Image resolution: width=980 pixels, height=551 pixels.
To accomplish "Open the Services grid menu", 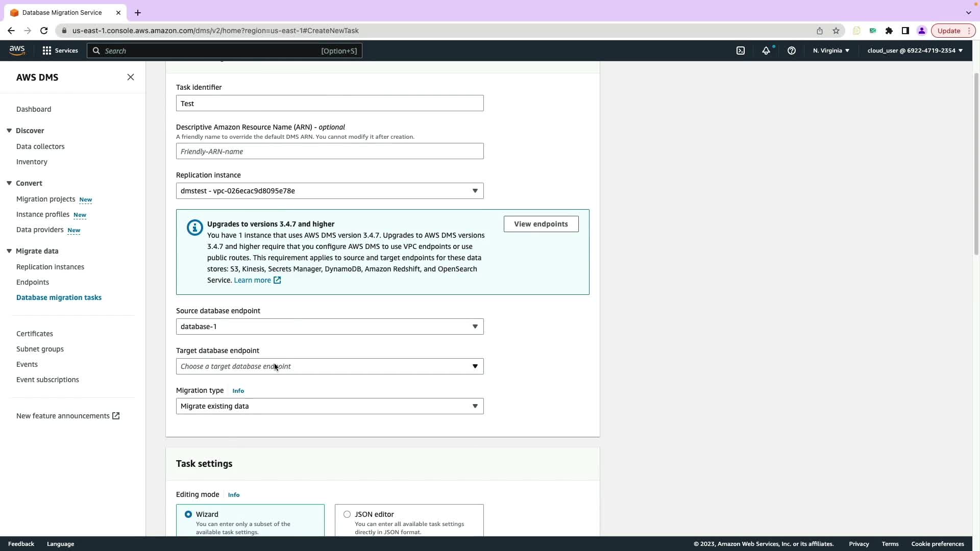I will pyautogui.click(x=60, y=51).
